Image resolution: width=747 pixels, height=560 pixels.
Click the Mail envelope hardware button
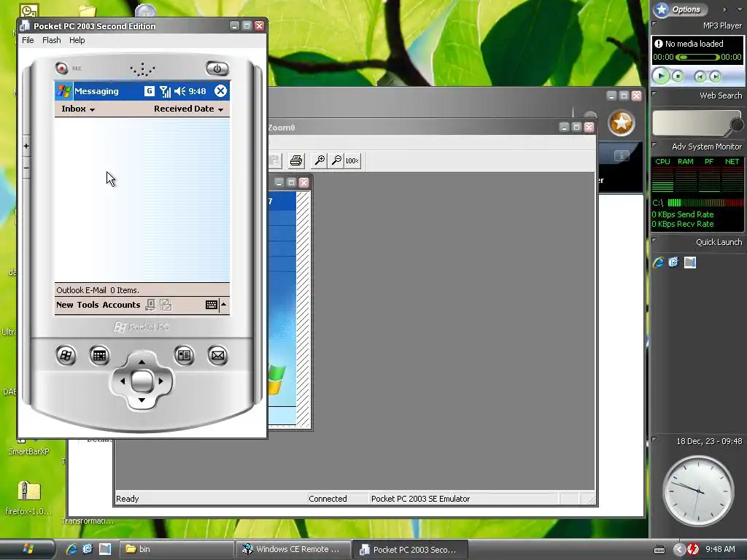(217, 355)
